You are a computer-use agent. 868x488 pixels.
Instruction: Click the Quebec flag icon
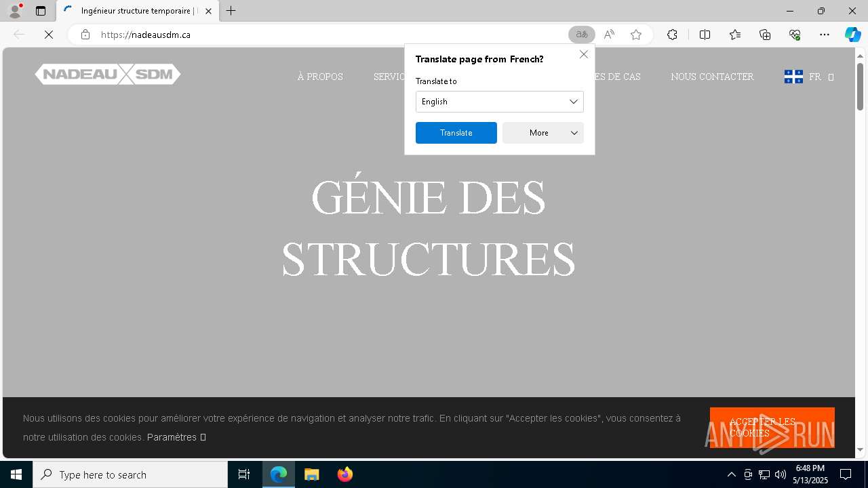793,77
